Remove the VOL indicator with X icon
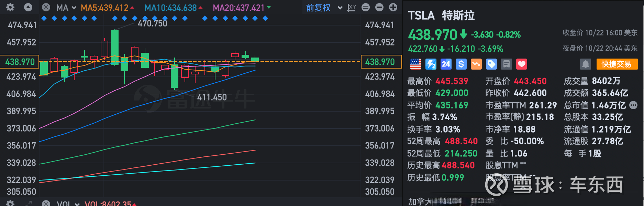Image resolution: width=644 pixels, height=206 pixels. [46, 203]
